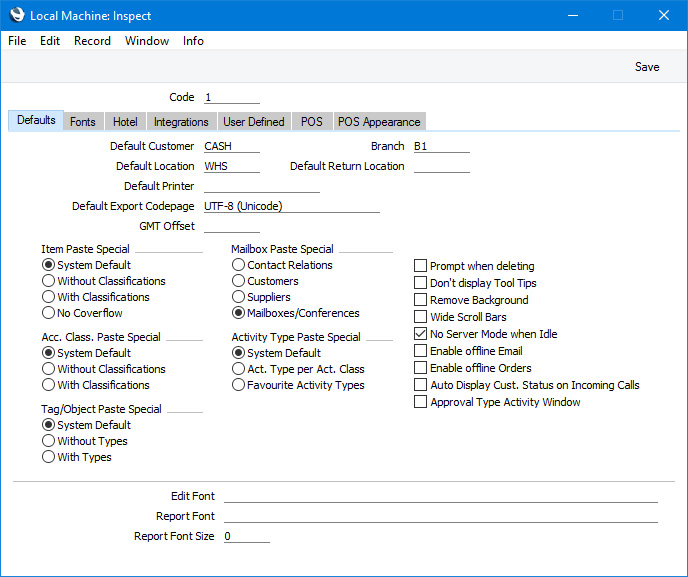The height and width of the screenshot is (577, 688).
Task: Click the Default Export Codepage field
Action: (x=292, y=206)
